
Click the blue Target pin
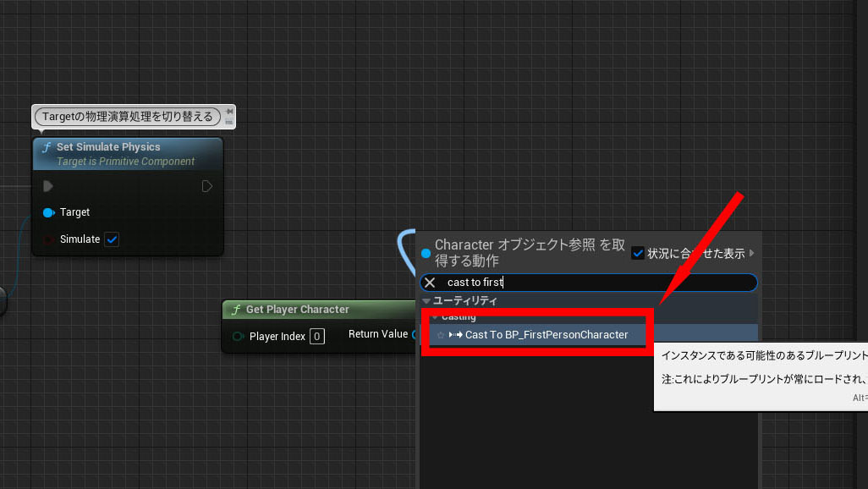pyautogui.click(x=48, y=212)
